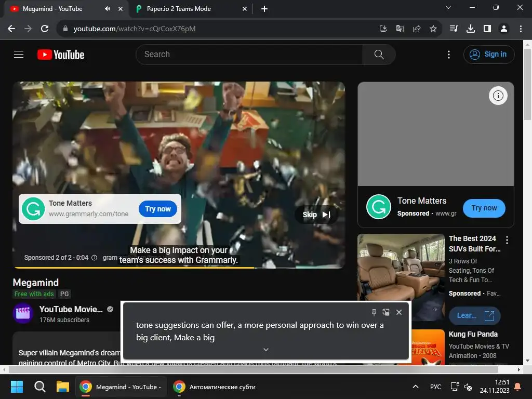Go back in the browser

click(11, 29)
